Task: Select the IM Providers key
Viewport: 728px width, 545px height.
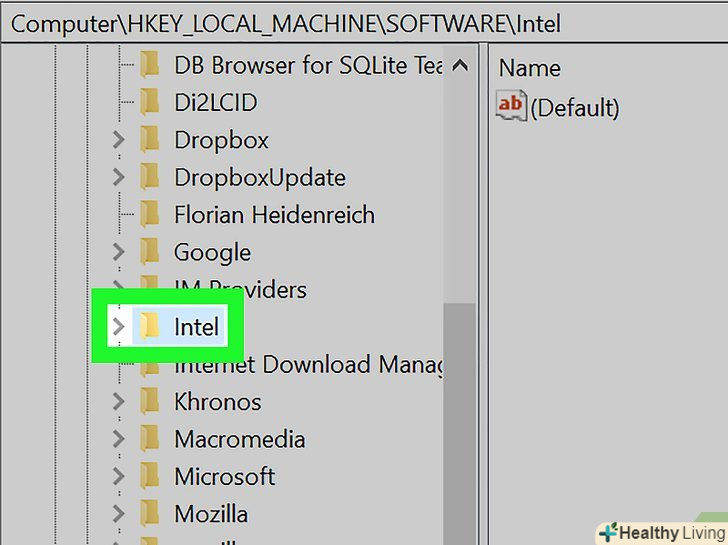Action: (240, 290)
